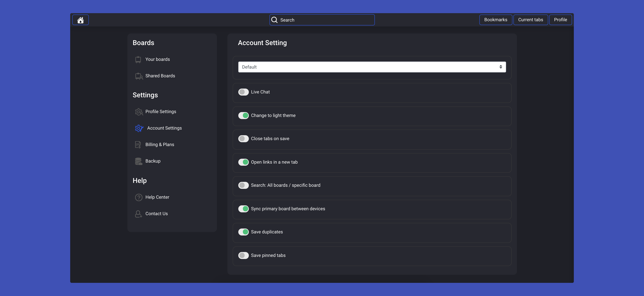Viewport: 644px width, 296px height.
Task: Disable Sync primary board between devices
Action: 243,209
